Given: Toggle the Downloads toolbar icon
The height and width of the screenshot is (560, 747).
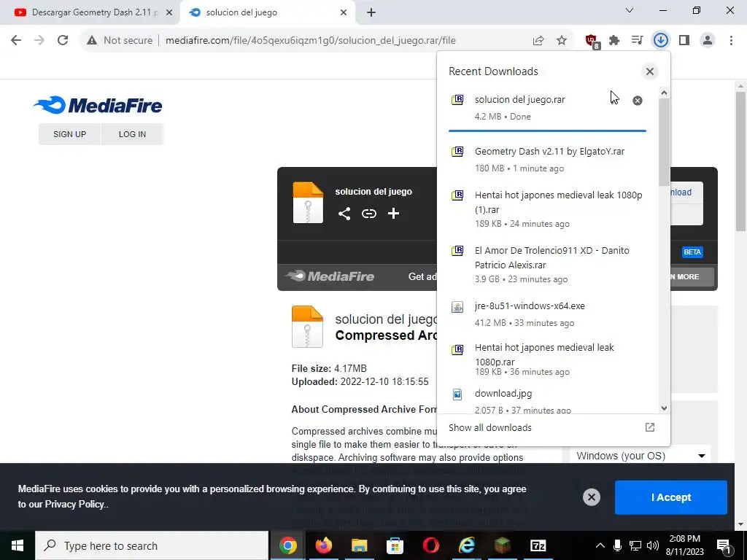Looking at the screenshot, I should click(661, 40).
